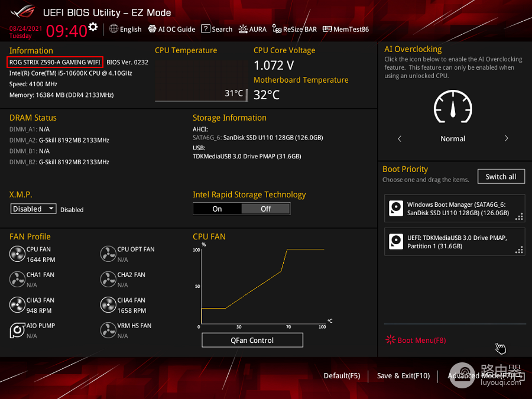The width and height of the screenshot is (532, 399).
Task: Click drag handle on UEFI TDKMedia entry
Action: (519, 249)
